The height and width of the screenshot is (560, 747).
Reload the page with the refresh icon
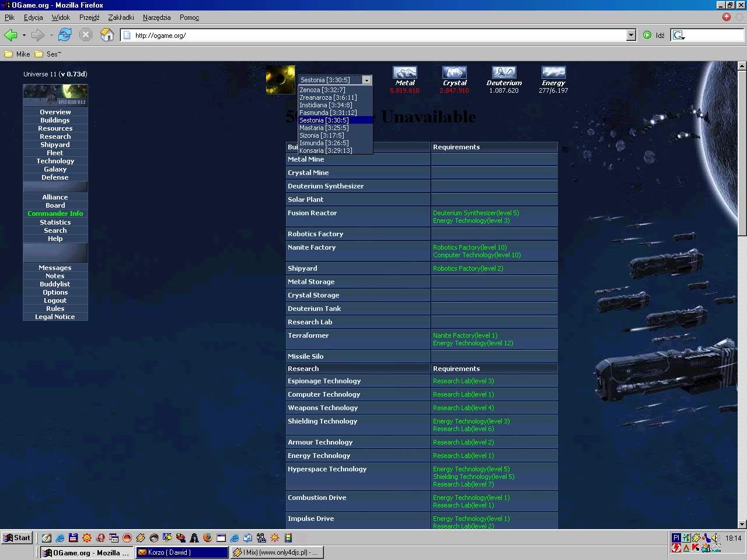point(65,35)
